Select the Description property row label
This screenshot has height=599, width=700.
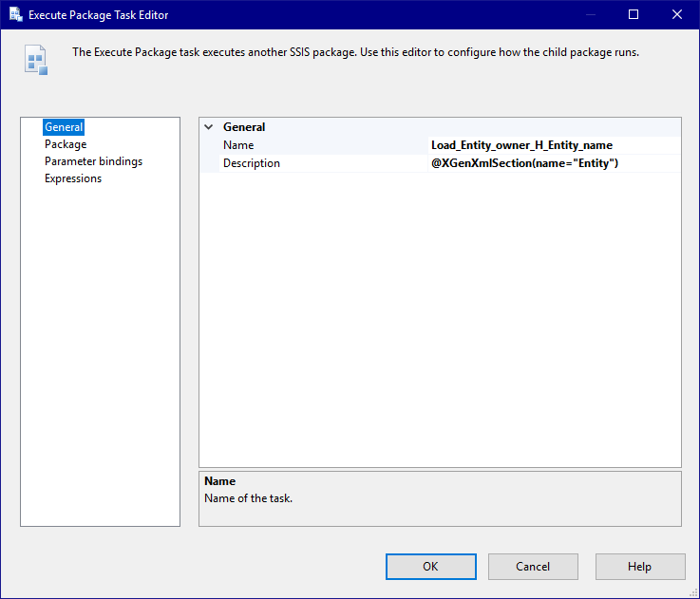(252, 163)
